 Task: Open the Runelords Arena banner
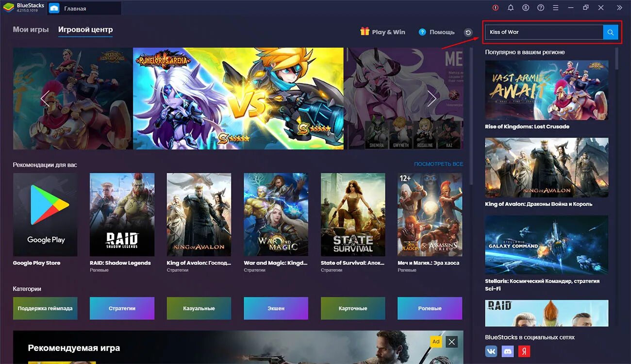[x=238, y=99]
